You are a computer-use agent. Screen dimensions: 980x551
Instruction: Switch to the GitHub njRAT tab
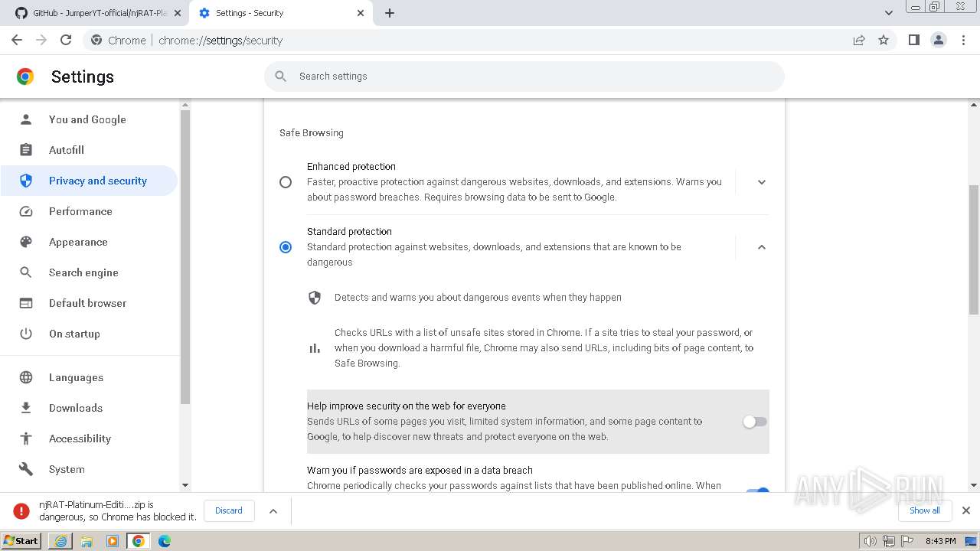(100, 13)
